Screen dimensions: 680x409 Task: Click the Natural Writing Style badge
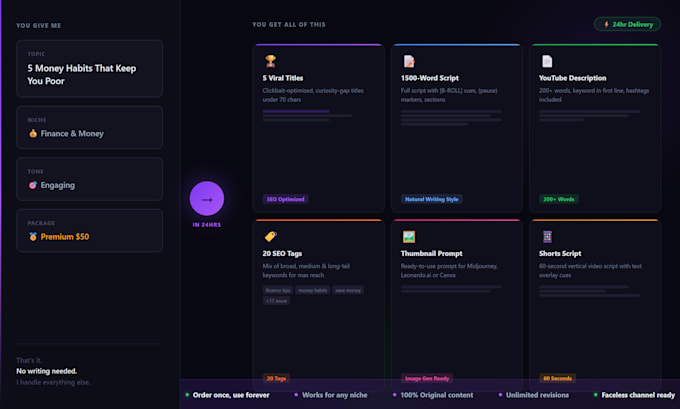pos(432,199)
